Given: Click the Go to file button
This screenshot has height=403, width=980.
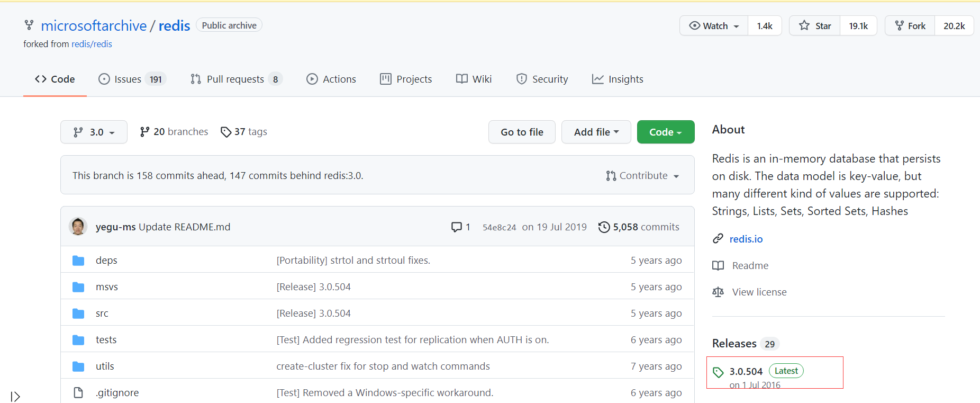Looking at the screenshot, I should click(x=522, y=132).
